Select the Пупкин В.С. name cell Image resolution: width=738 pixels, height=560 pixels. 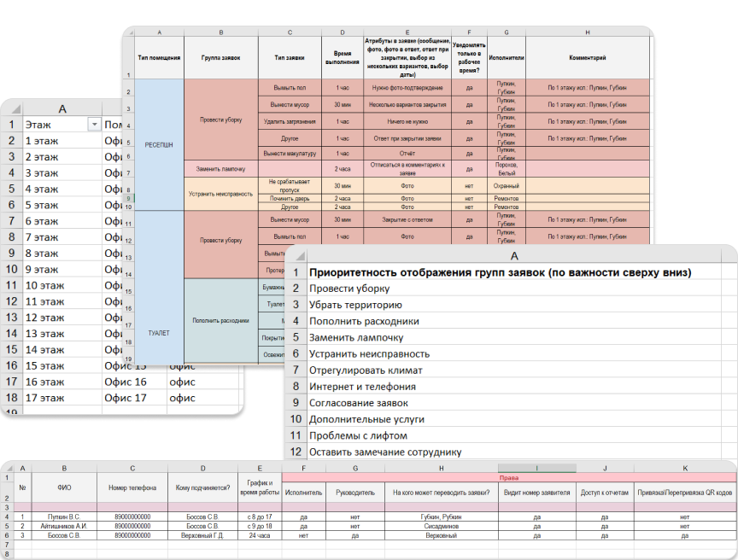pyautogui.click(x=62, y=516)
